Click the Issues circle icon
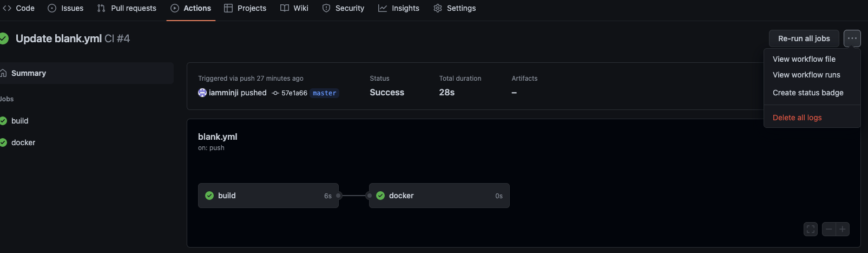 [52, 8]
